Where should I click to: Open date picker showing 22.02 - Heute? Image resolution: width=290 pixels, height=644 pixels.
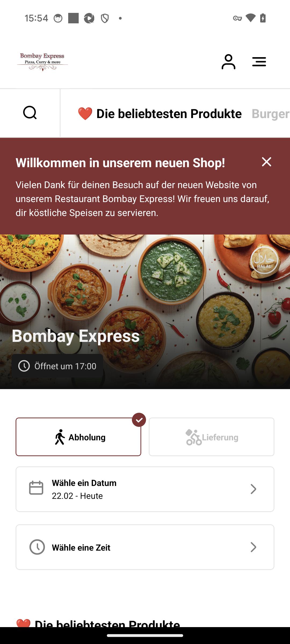click(145, 489)
